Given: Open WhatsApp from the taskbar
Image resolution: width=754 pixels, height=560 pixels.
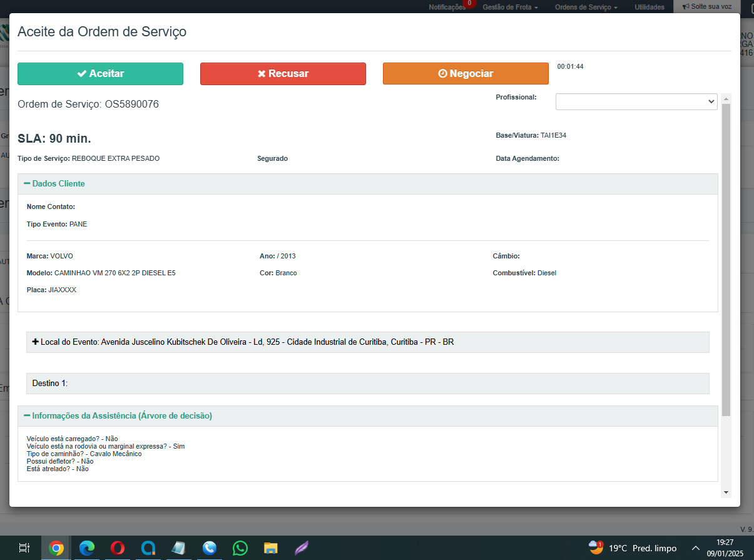Looking at the screenshot, I should [240, 548].
